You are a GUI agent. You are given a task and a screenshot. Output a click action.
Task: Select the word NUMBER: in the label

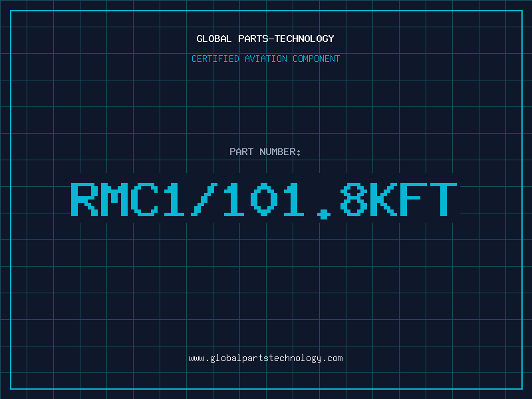point(280,152)
